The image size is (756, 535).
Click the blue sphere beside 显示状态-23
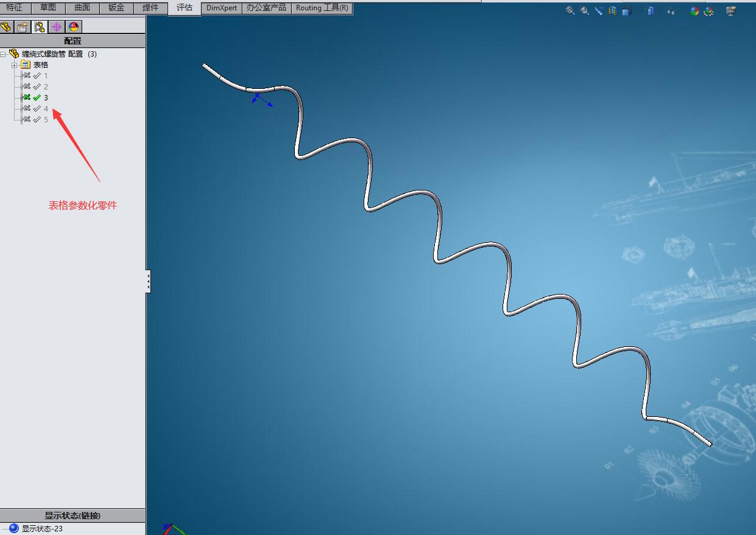(13, 528)
